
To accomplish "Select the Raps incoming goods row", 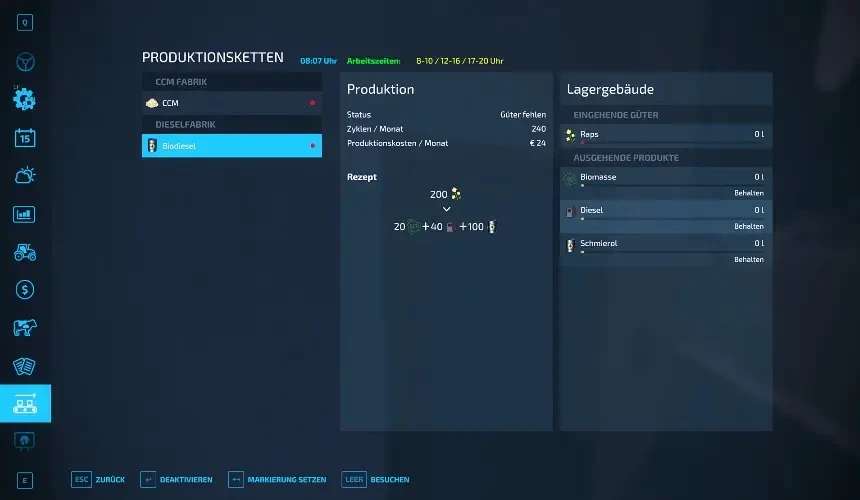I will pos(665,134).
